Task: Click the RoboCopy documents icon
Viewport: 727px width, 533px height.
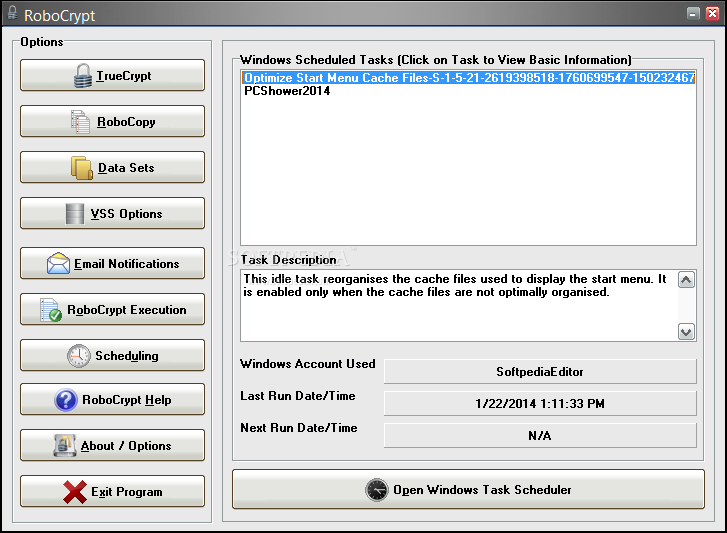Action: click(80, 122)
